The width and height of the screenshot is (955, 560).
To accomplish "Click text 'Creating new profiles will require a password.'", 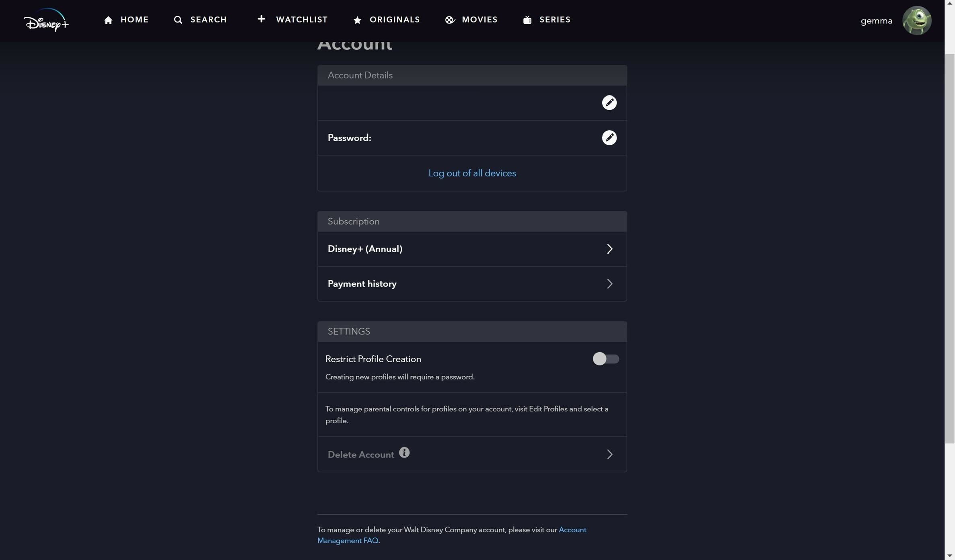I will (x=400, y=377).
